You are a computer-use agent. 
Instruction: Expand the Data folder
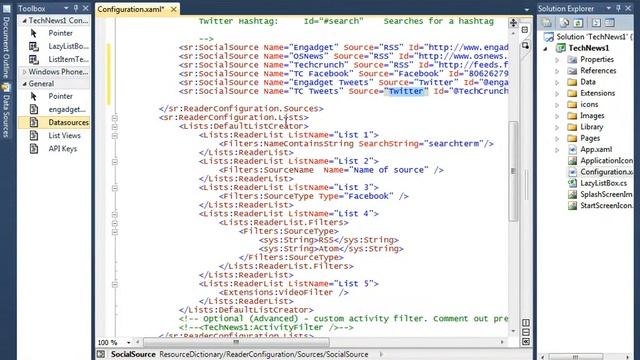click(557, 82)
